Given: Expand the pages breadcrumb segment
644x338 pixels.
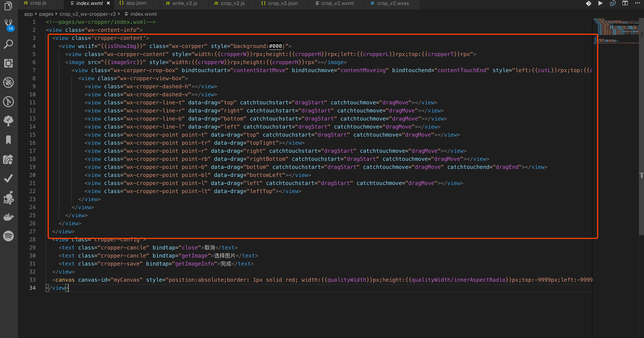Looking at the screenshot, I should pyautogui.click(x=46, y=14).
